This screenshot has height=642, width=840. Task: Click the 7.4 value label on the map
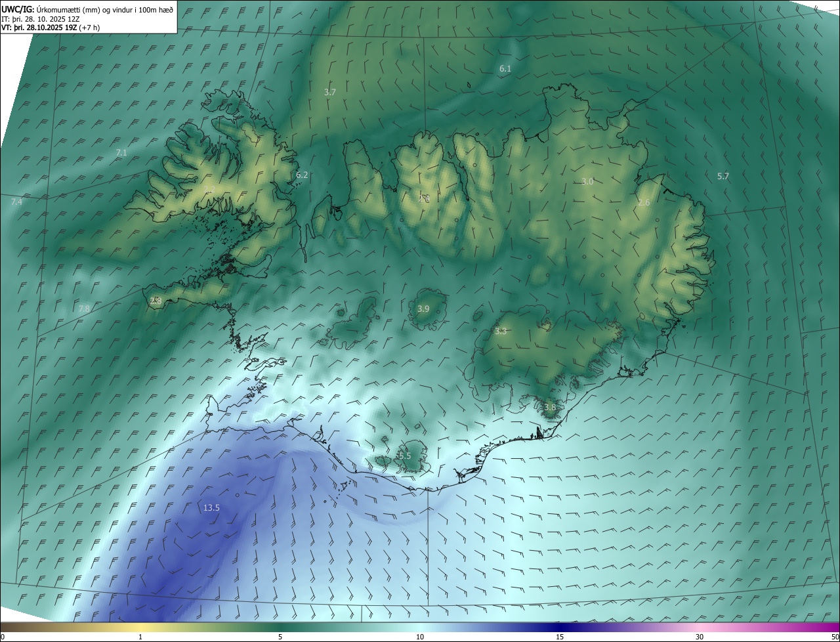pyautogui.click(x=16, y=202)
